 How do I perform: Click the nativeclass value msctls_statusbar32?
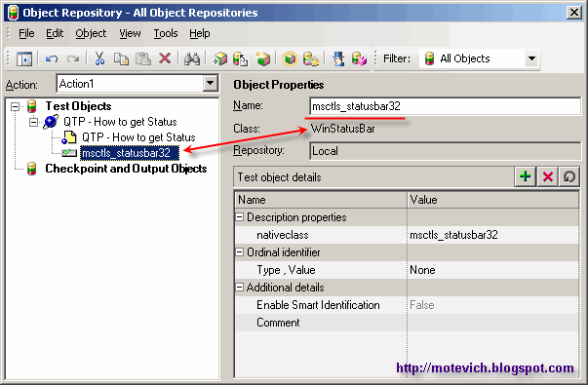click(x=453, y=235)
